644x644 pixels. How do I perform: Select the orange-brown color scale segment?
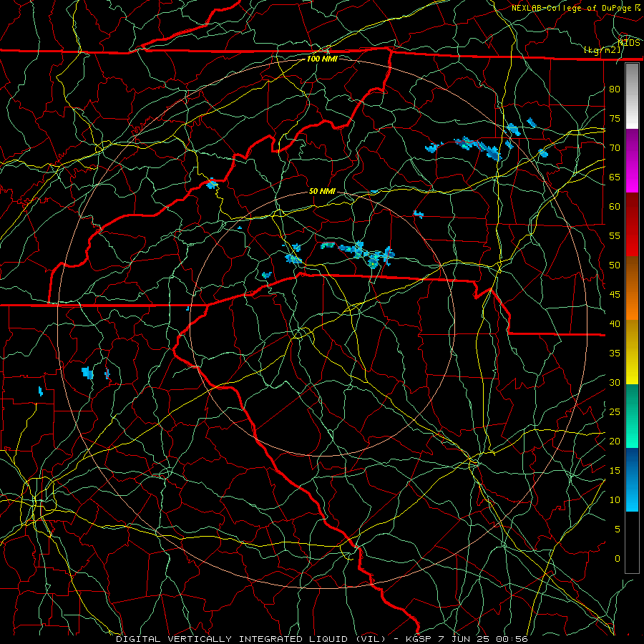pos(632,288)
